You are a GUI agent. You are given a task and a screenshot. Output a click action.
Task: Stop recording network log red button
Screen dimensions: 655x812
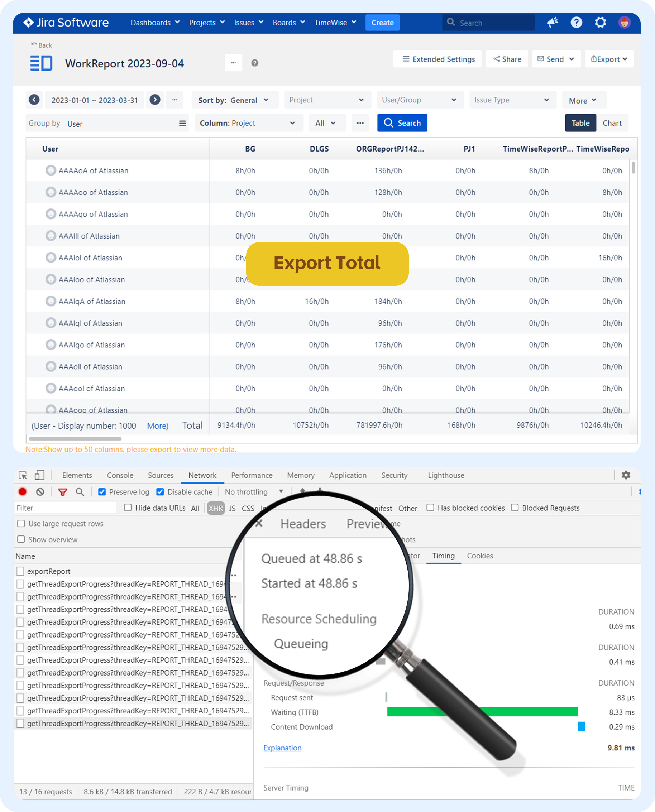click(x=22, y=492)
